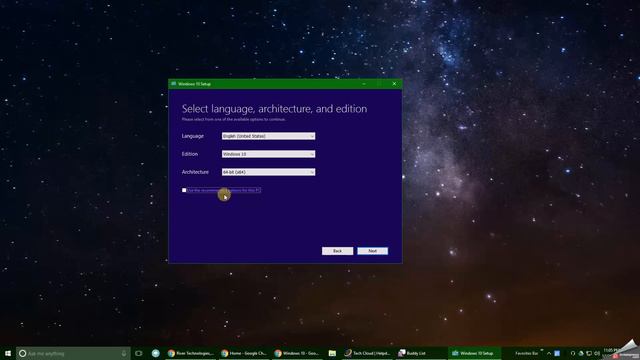Open the Edition dropdown
The image size is (640, 360).
[268, 154]
